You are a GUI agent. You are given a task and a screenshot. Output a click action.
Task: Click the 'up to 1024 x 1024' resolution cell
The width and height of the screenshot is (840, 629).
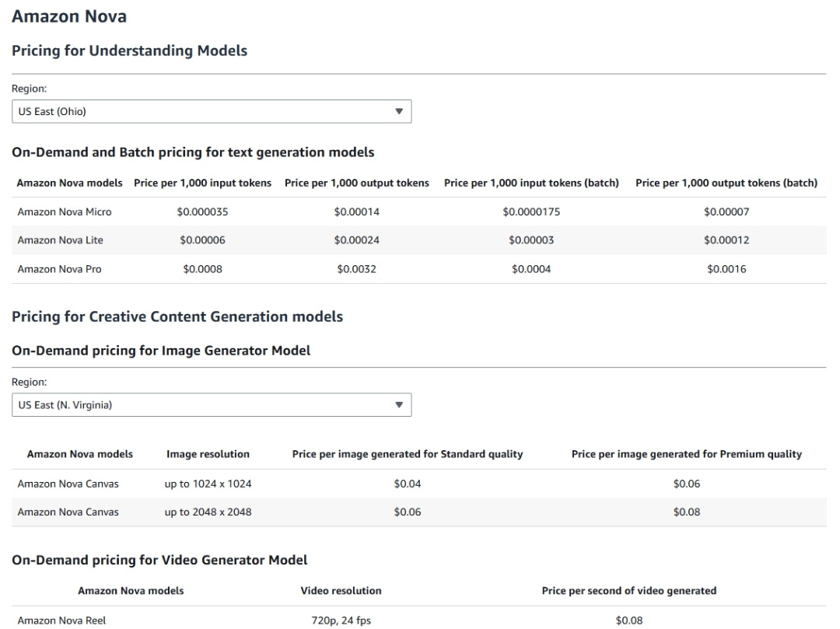(x=208, y=484)
